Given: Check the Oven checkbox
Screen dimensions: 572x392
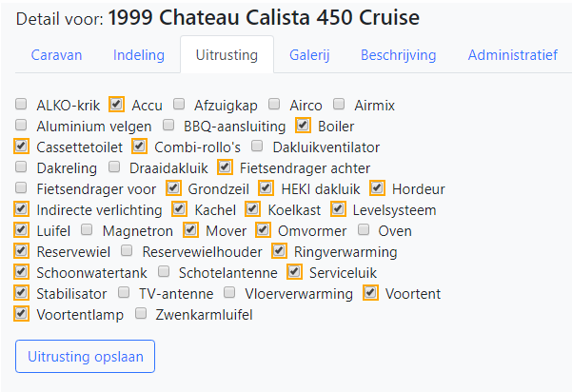Looking at the screenshot, I should pyautogui.click(x=364, y=230).
